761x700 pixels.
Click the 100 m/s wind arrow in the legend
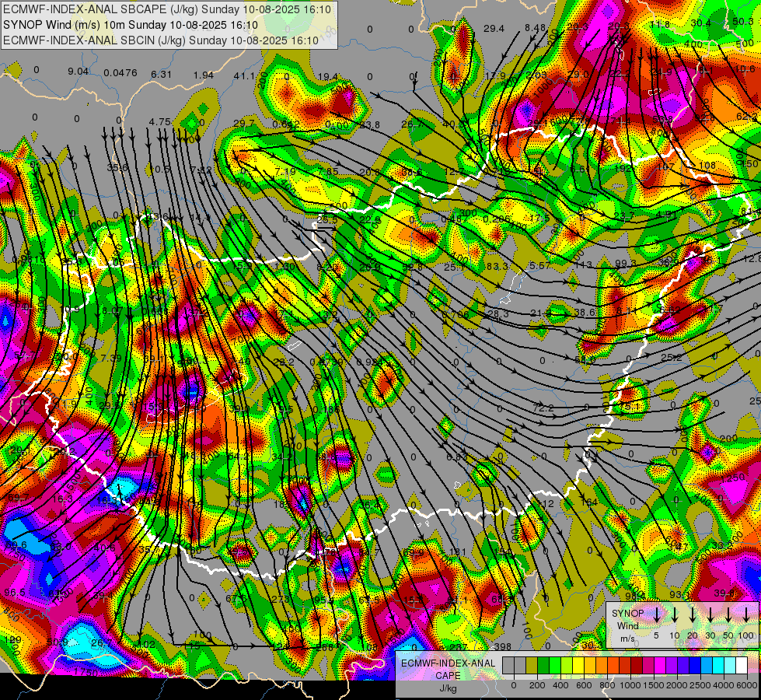pyautogui.click(x=746, y=614)
